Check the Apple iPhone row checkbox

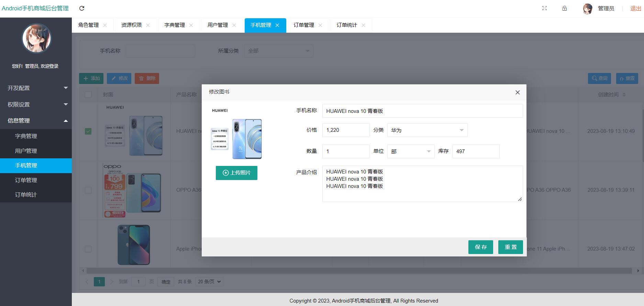tap(88, 249)
